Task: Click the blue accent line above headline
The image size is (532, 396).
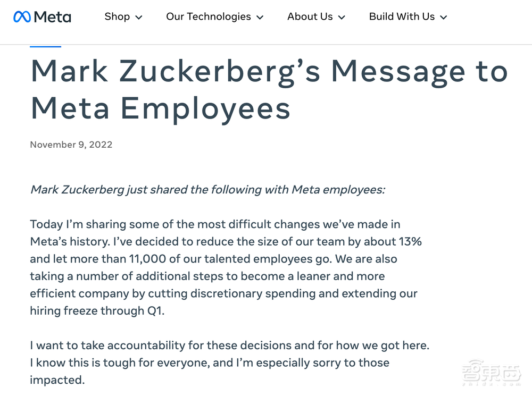Action: (46, 47)
